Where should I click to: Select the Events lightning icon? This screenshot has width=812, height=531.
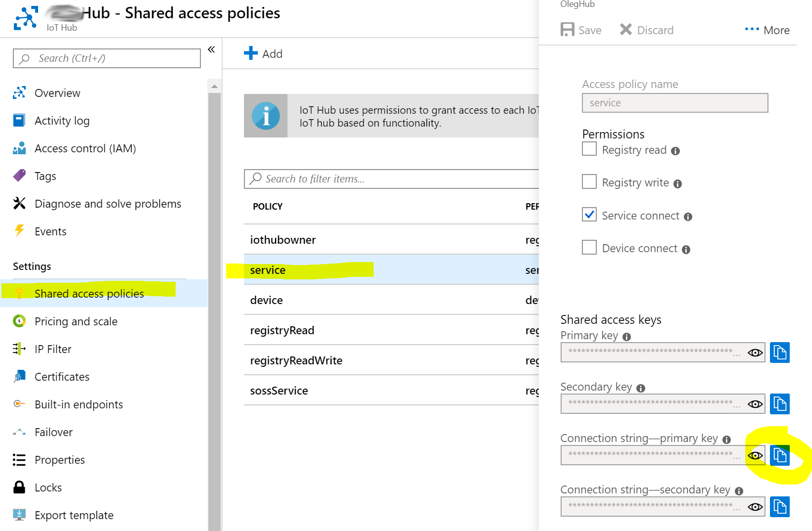pos(19,231)
